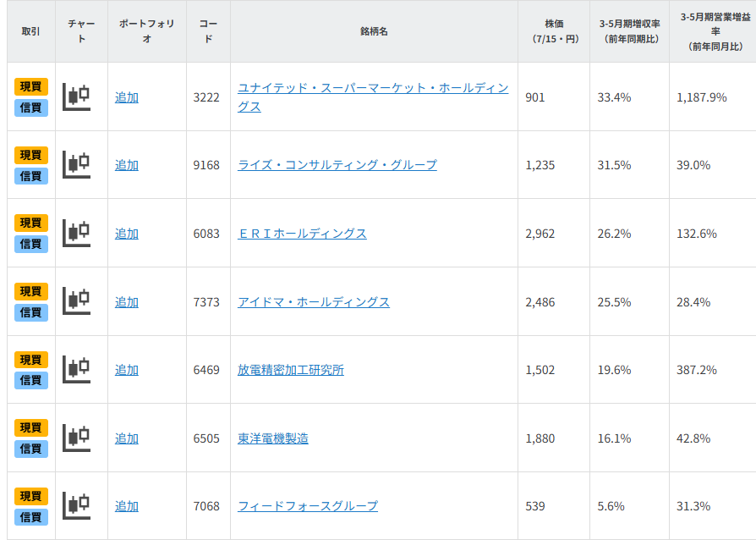Open chart icon for code 7068
The width and height of the screenshot is (756, 540).
point(77,506)
